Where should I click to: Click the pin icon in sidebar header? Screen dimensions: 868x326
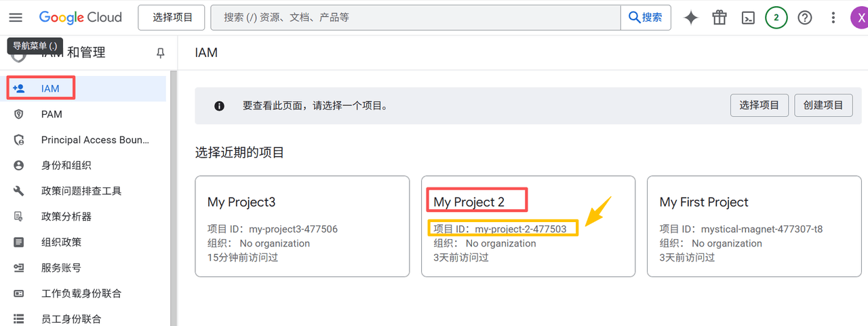tap(161, 53)
